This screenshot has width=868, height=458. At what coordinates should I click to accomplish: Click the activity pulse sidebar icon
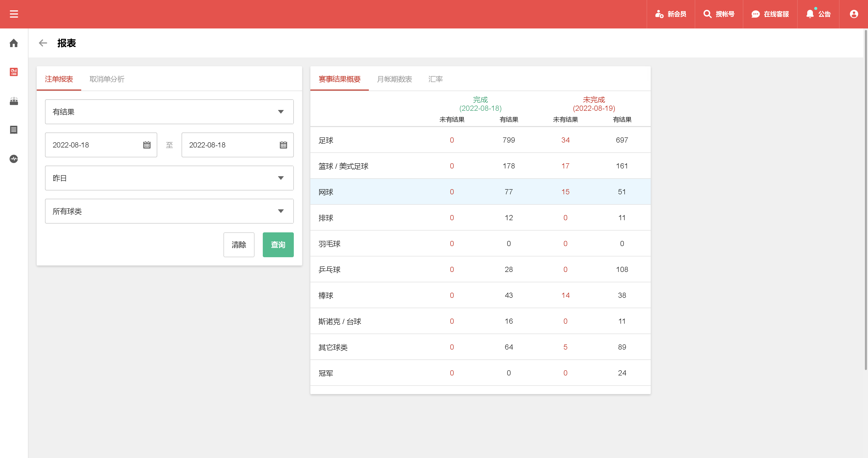(x=14, y=159)
